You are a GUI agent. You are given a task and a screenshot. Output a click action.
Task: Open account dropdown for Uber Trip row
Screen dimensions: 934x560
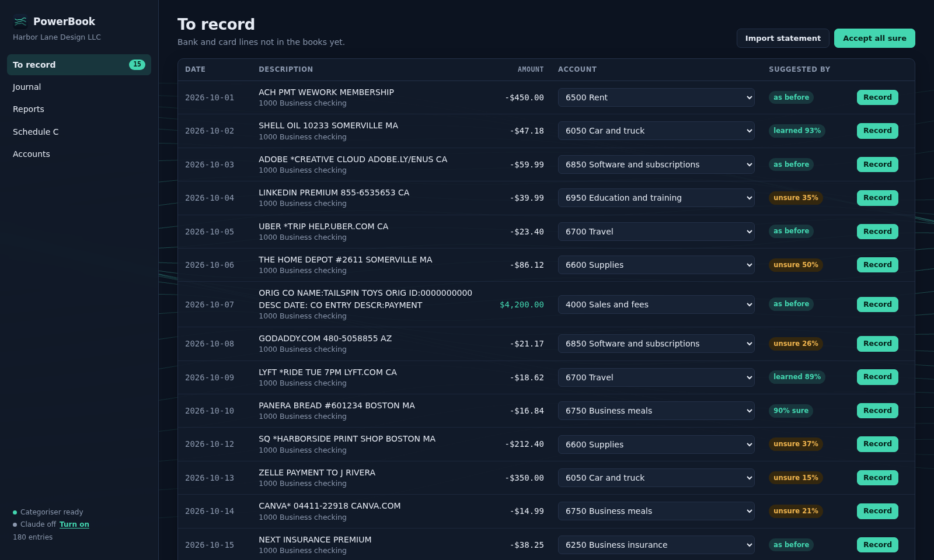(656, 232)
